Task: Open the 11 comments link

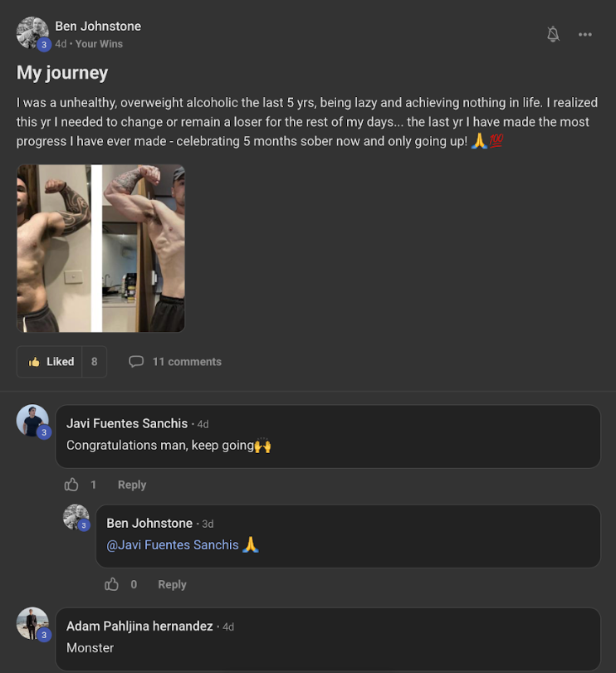Action: [x=187, y=362]
